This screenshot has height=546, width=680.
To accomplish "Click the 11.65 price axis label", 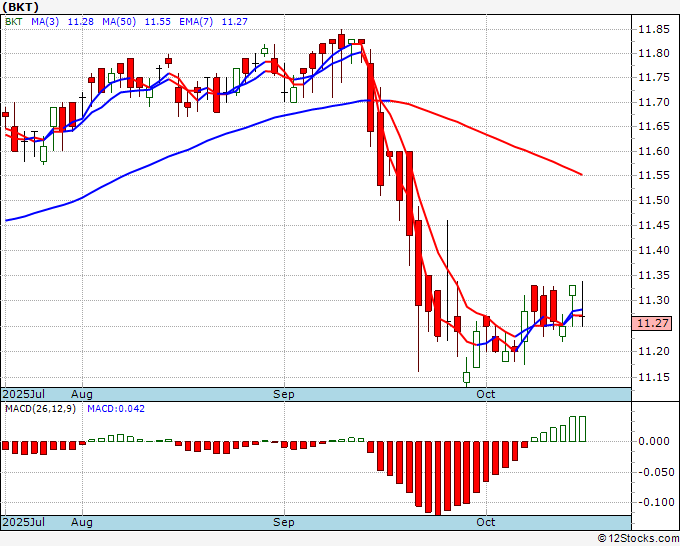I will click(x=654, y=127).
